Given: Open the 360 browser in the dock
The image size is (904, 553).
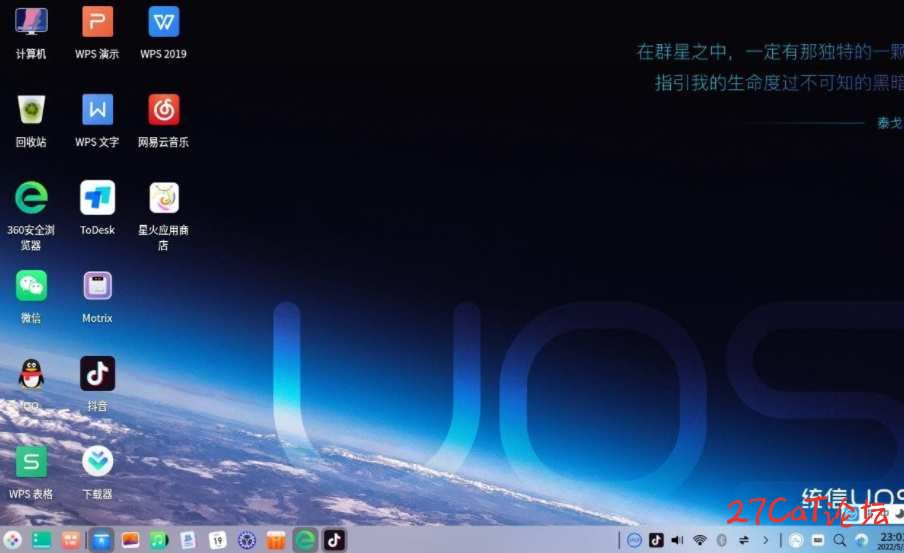Looking at the screenshot, I should (305, 540).
